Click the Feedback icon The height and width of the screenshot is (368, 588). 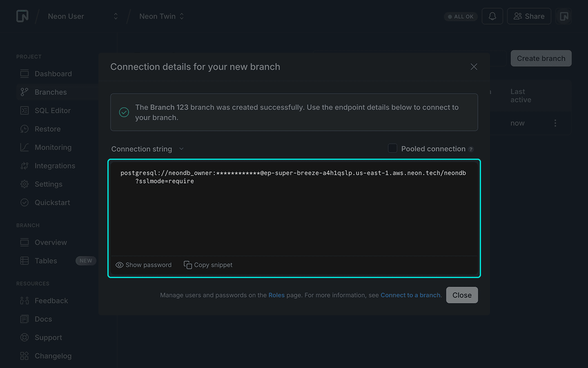coord(24,301)
